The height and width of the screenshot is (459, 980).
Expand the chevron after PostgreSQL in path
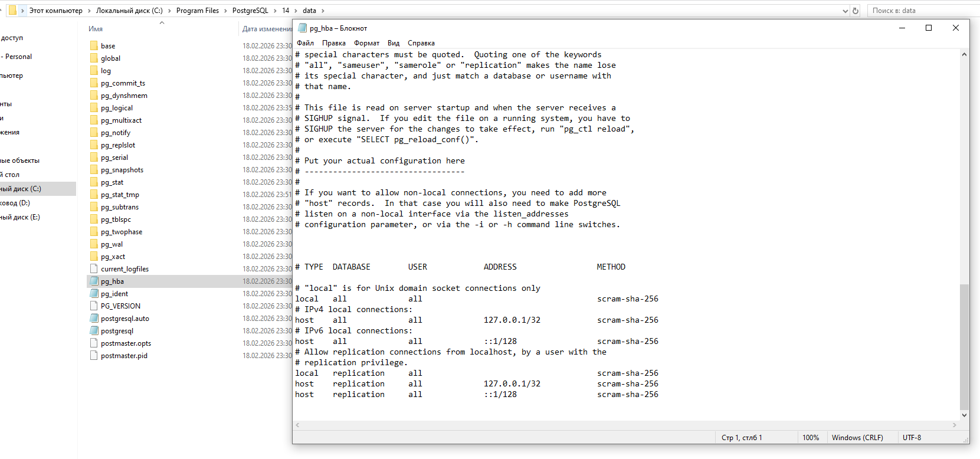[x=275, y=11]
